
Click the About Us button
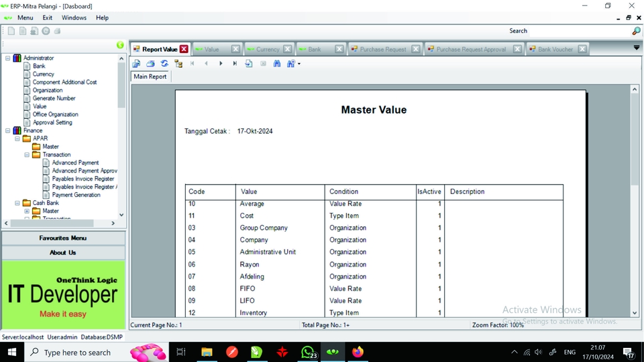(x=63, y=253)
